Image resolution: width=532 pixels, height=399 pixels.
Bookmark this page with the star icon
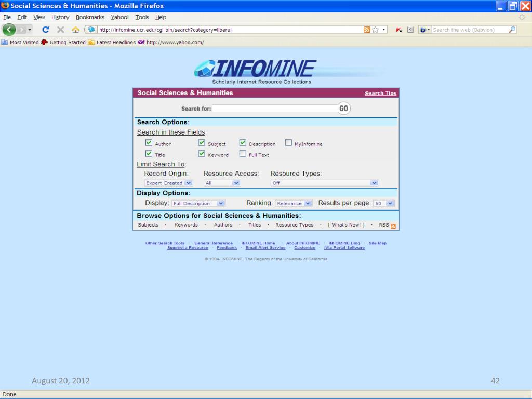pyautogui.click(x=375, y=30)
